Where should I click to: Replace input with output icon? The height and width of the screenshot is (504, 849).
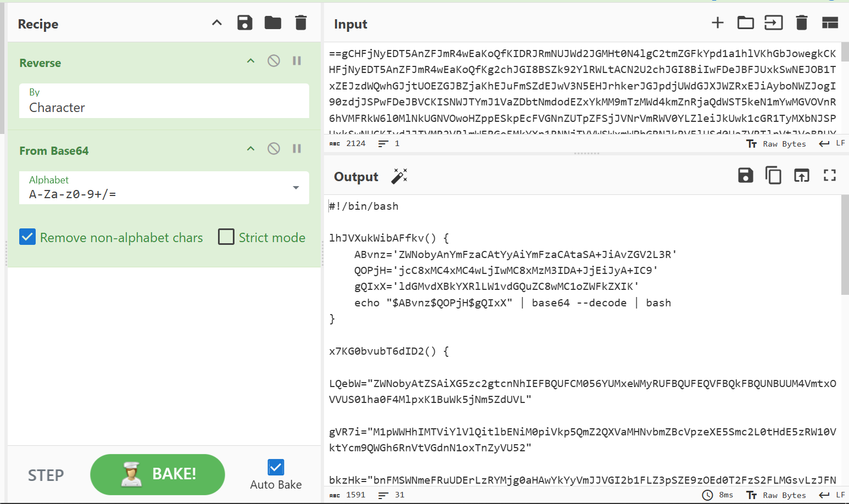[802, 175]
